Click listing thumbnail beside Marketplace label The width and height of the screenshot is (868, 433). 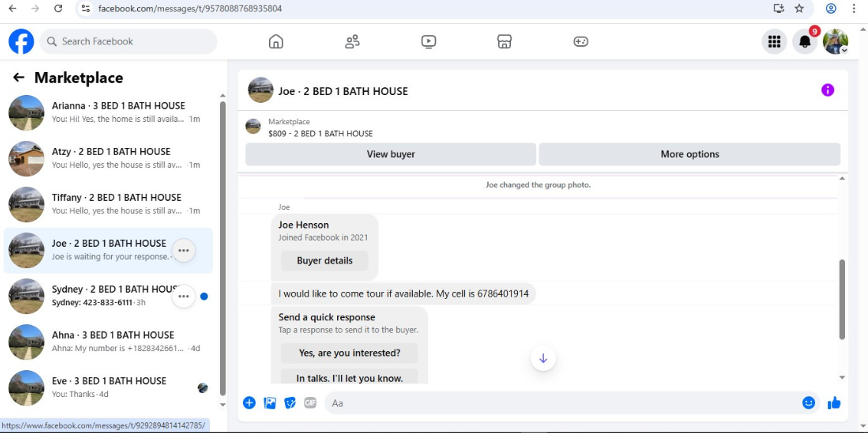point(253,126)
